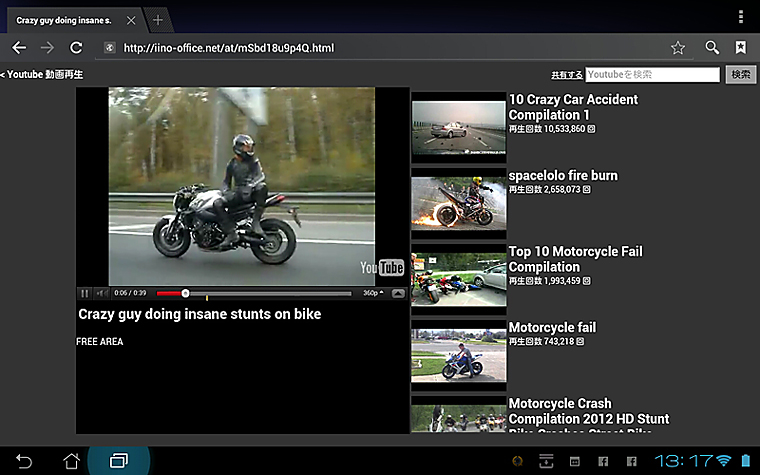The height and width of the screenshot is (475, 760).
Task: Tap the 13:17 system clock
Action: point(684,460)
